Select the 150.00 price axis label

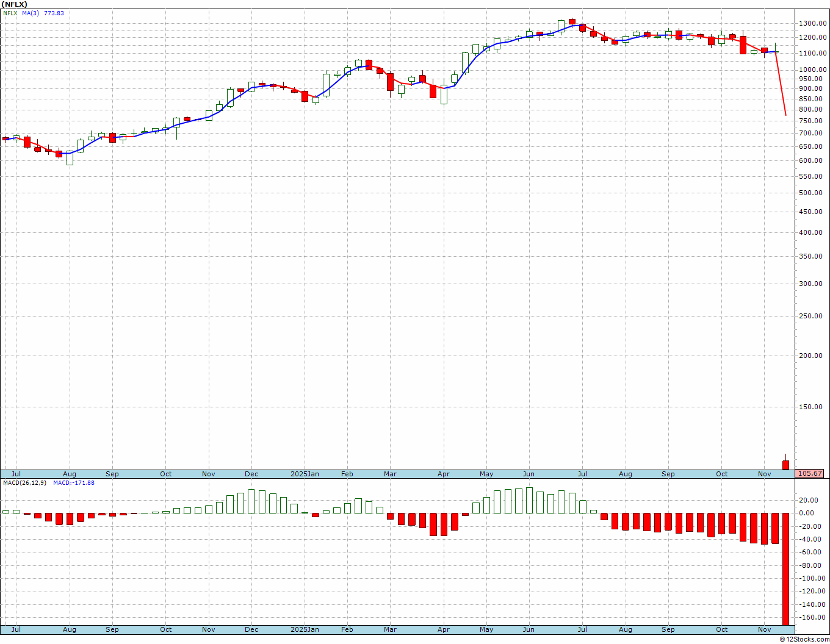pyautogui.click(x=810, y=407)
